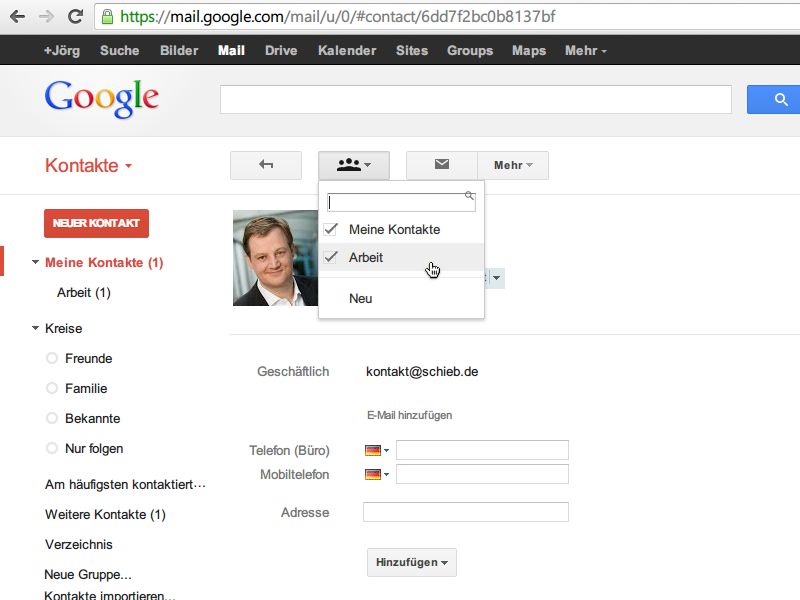Select Arbeit (1) group in sidebar
This screenshot has width=800, height=600.
click(84, 292)
